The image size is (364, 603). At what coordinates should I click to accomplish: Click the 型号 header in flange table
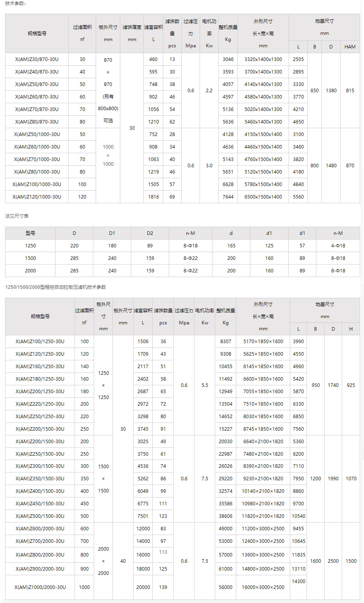(30, 233)
